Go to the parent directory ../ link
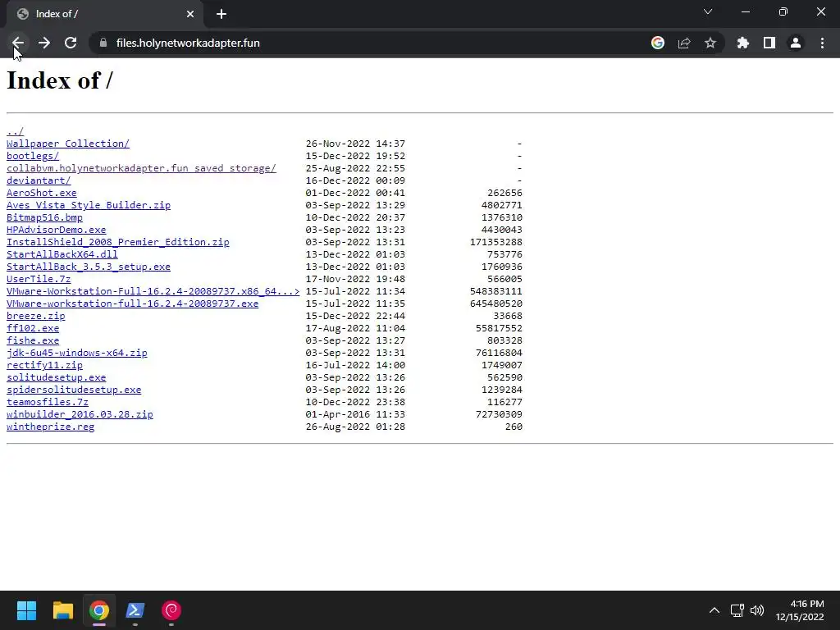This screenshot has height=630, width=840. coord(15,131)
